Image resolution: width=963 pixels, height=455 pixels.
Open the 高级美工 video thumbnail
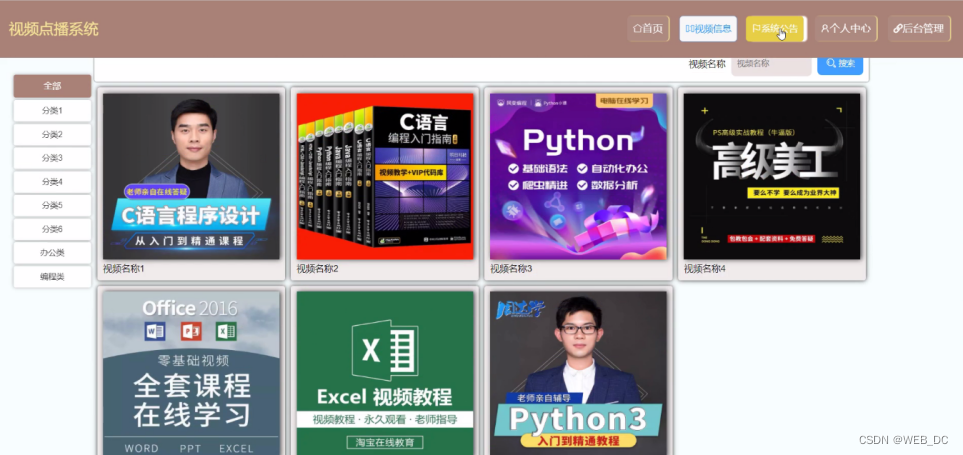point(772,176)
